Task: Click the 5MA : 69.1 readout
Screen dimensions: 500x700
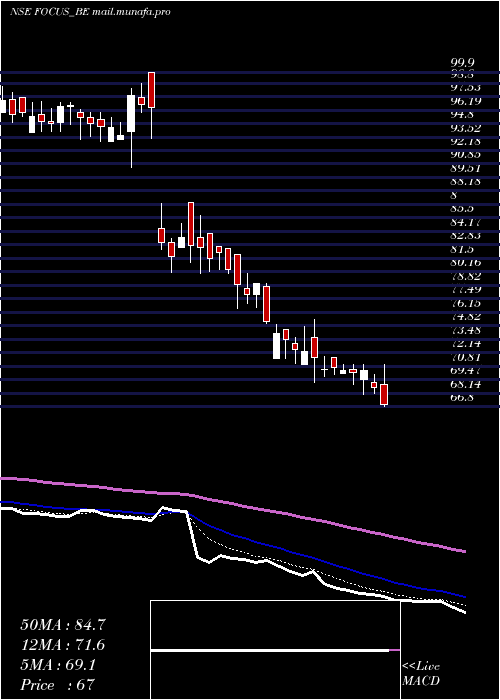Action: pyautogui.click(x=58, y=665)
